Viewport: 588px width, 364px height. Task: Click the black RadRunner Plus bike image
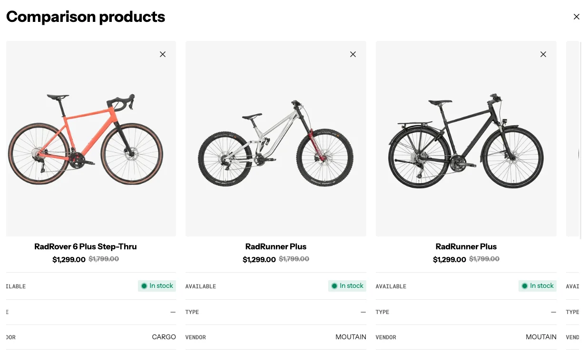tap(466, 138)
